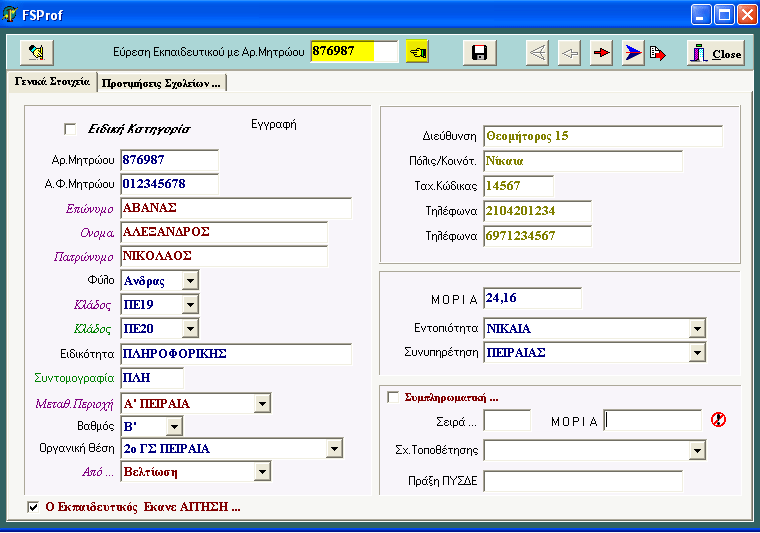
Task: Uncheck 'Ο Εκπαιδευτικός Έκανε ΑΙΤΗΣΗ' checkbox
Action: (34, 507)
